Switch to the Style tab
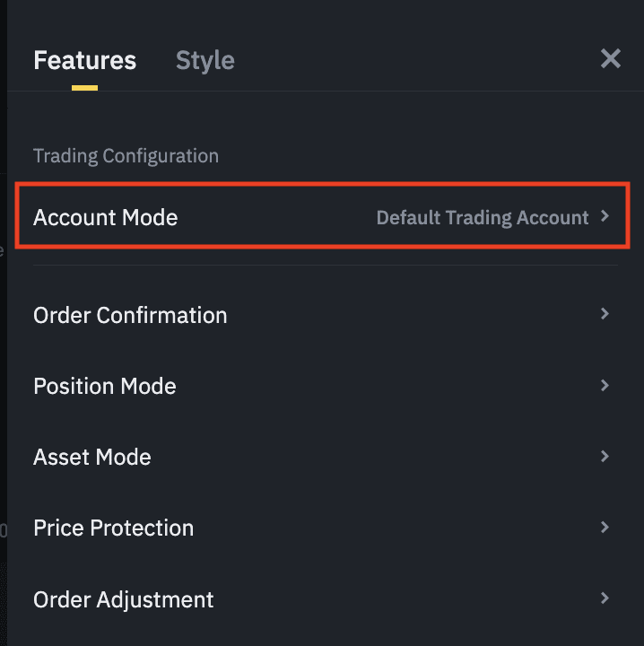 (205, 60)
